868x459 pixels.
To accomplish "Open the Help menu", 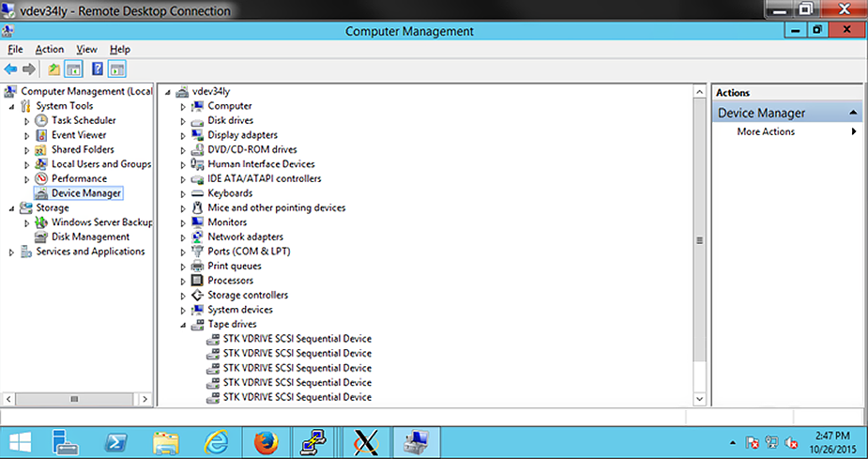I will point(119,49).
